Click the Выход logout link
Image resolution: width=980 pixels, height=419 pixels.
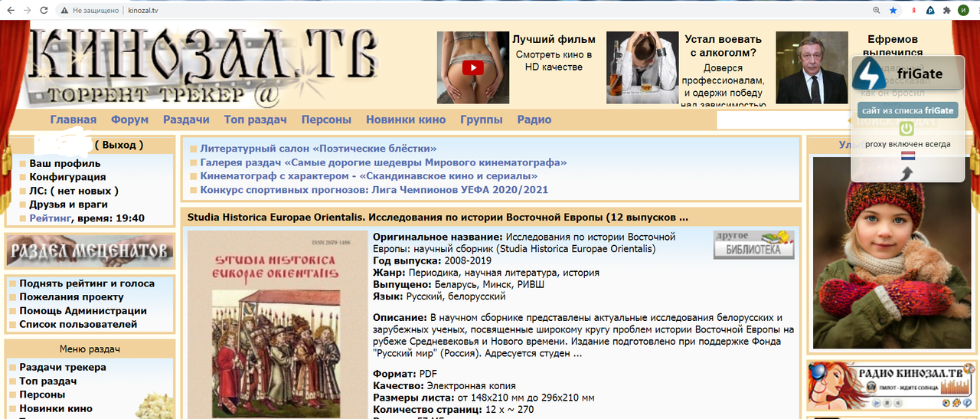coord(119,145)
